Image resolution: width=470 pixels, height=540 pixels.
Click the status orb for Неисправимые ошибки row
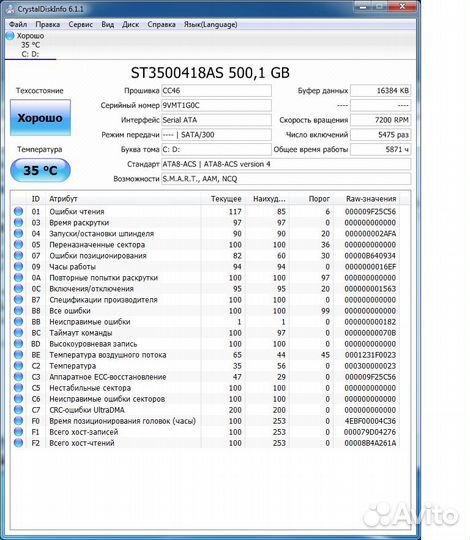18,321
